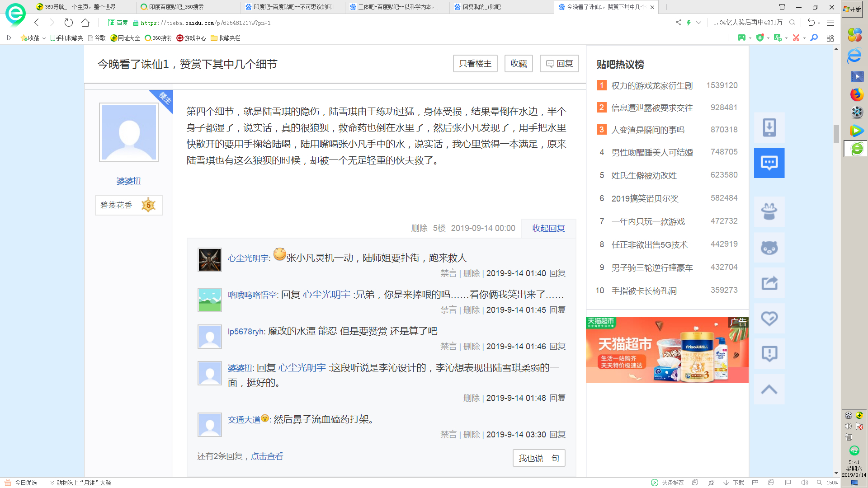Go to browser home page icon

pos(85,23)
